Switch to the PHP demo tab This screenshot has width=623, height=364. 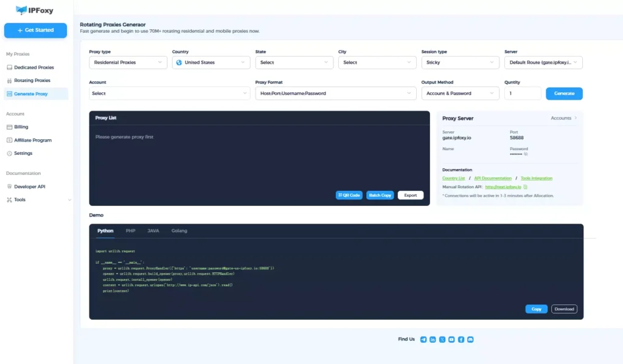pyautogui.click(x=130, y=231)
